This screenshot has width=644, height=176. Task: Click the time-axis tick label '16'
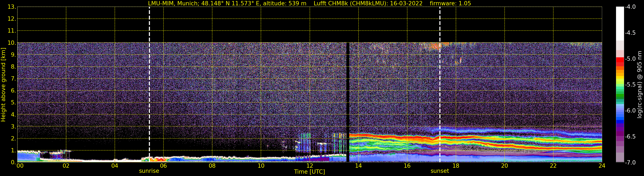(x=407, y=166)
